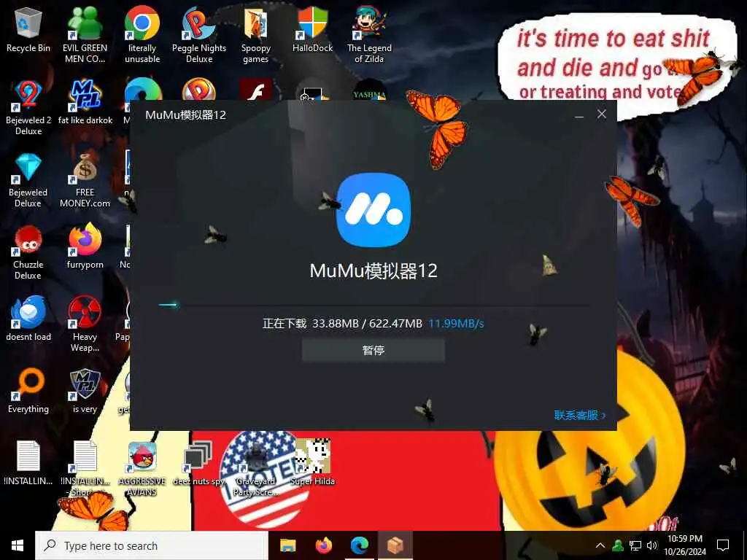Click the MuMu logo in installer
This screenshot has height=560, width=747.
point(373,210)
